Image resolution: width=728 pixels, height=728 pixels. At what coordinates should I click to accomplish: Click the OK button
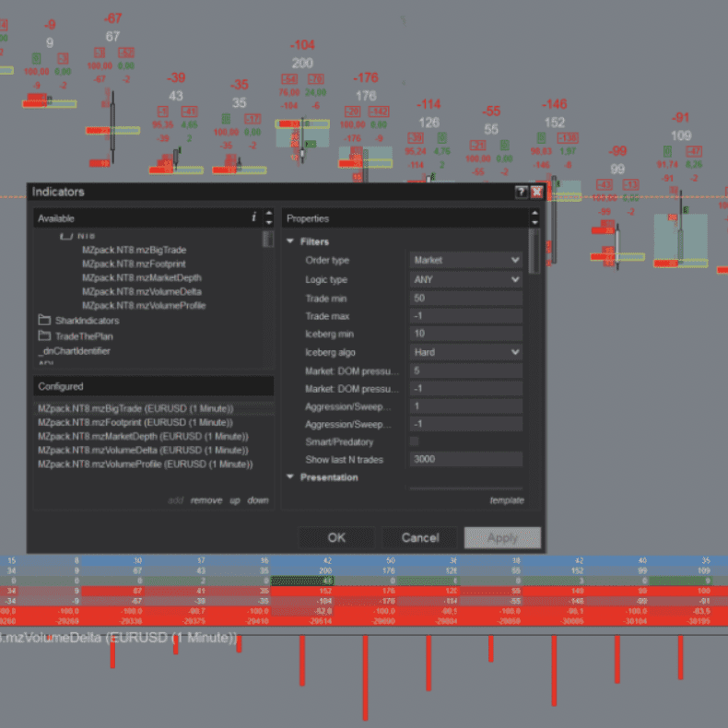[336, 537]
